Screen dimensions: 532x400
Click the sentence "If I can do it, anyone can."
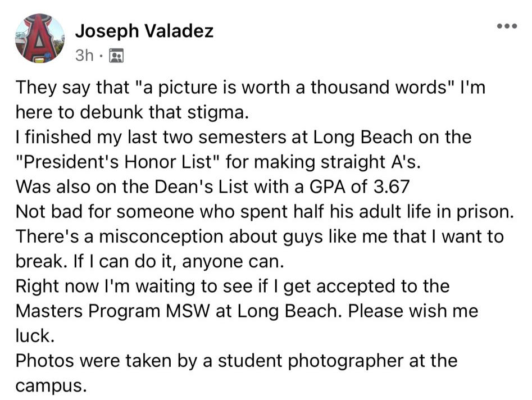point(178,262)
